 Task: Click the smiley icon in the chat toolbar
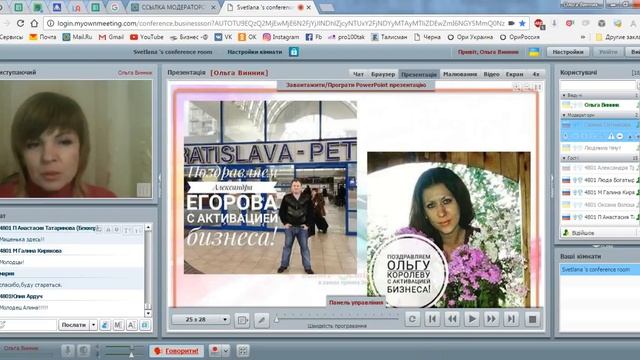145,325
